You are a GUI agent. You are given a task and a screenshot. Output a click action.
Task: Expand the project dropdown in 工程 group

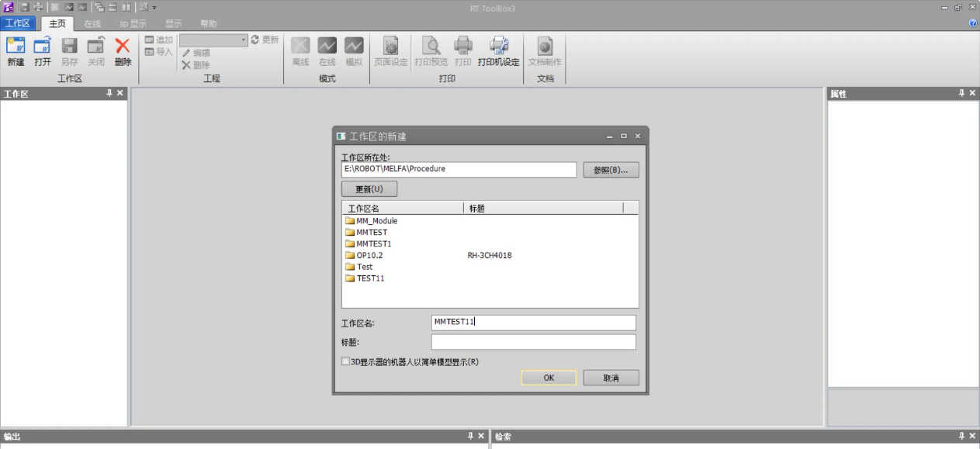pos(244,40)
